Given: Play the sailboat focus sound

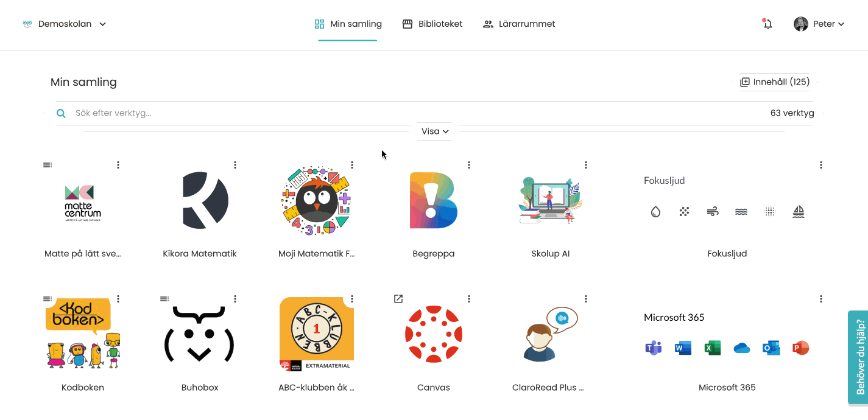Looking at the screenshot, I should (799, 212).
